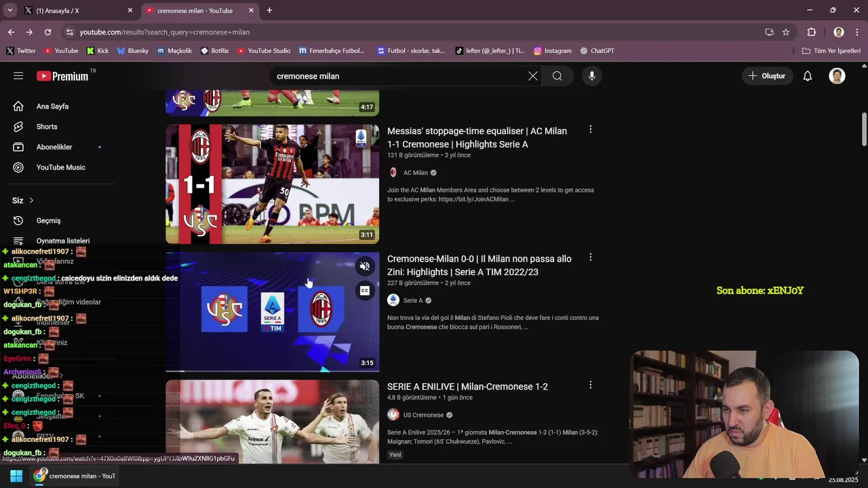Click the cremonese milan search field

click(x=399, y=76)
